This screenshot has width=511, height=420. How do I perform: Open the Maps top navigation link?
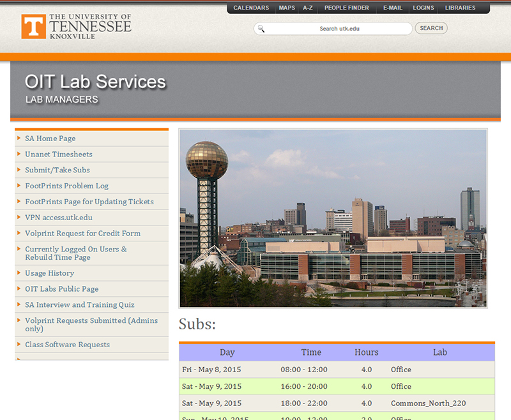[x=287, y=8]
